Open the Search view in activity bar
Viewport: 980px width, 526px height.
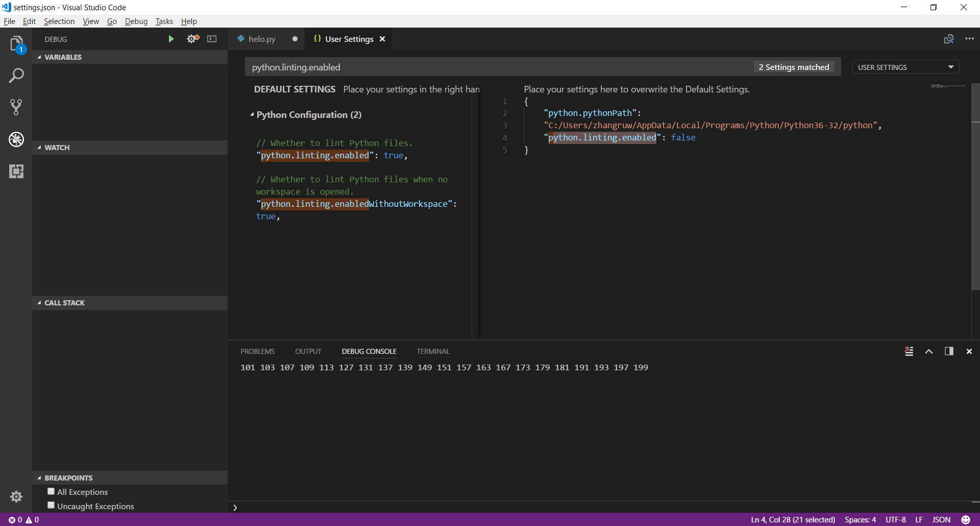point(16,76)
